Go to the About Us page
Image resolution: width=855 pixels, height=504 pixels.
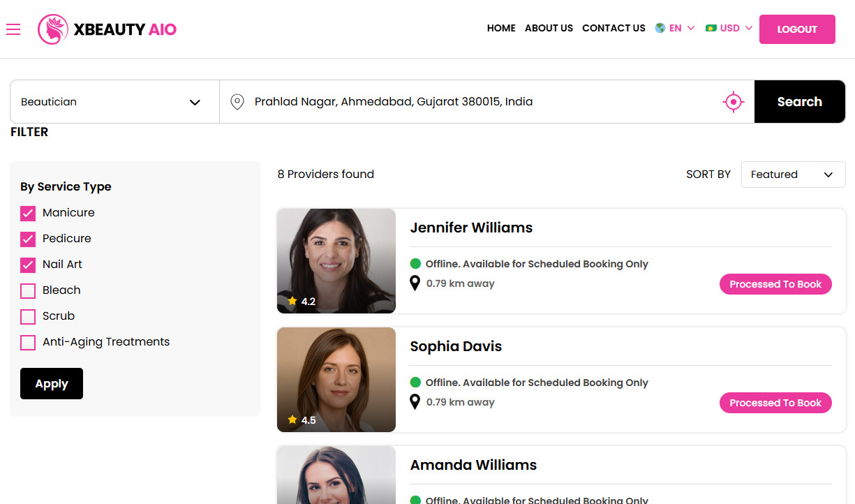[x=549, y=29]
